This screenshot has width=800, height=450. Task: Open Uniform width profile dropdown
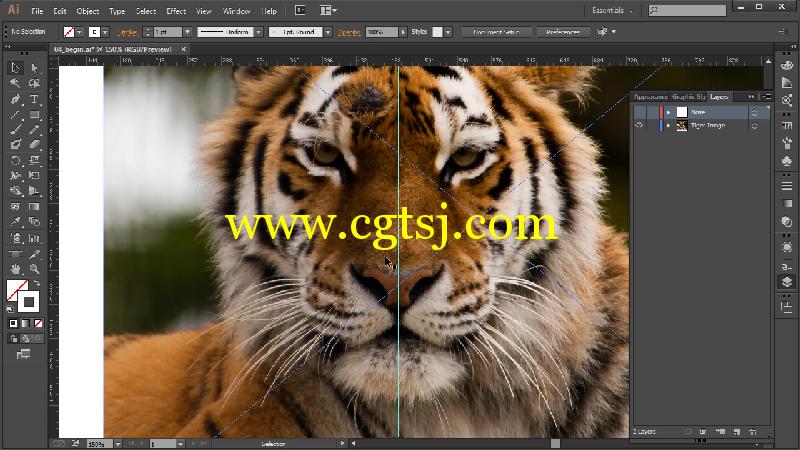pyautogui.click(x=259, y=32)
